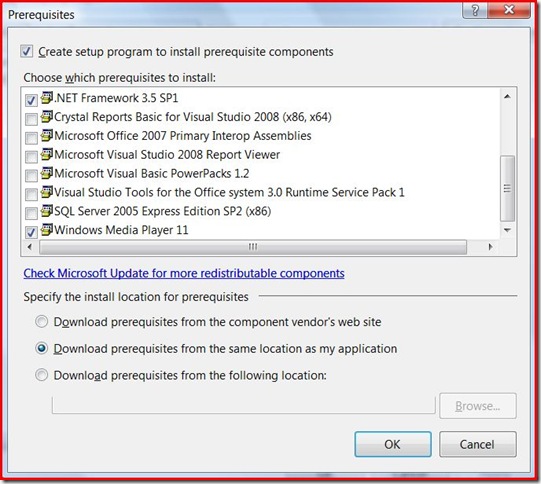Click the list's scroll up arrow

507,97
